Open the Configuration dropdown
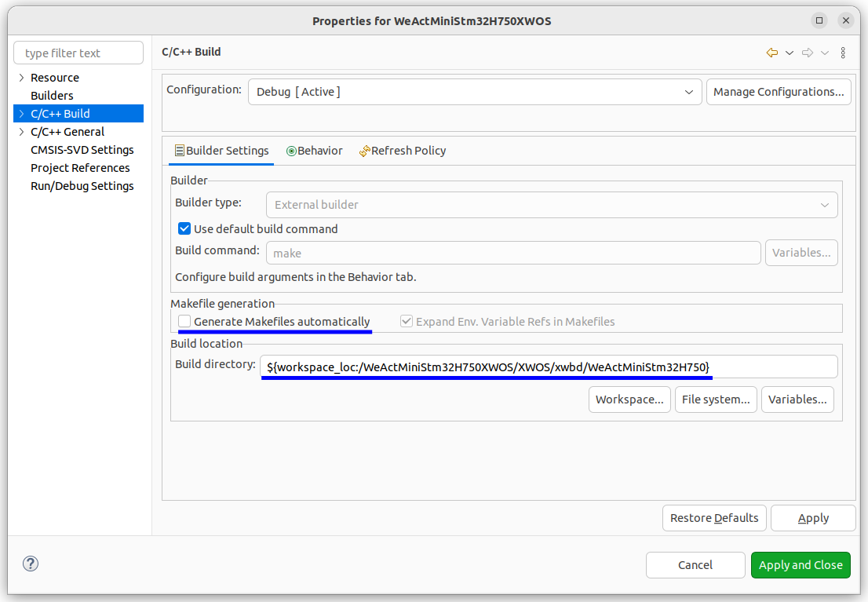 pyautogui.click(x=475, y=92)
